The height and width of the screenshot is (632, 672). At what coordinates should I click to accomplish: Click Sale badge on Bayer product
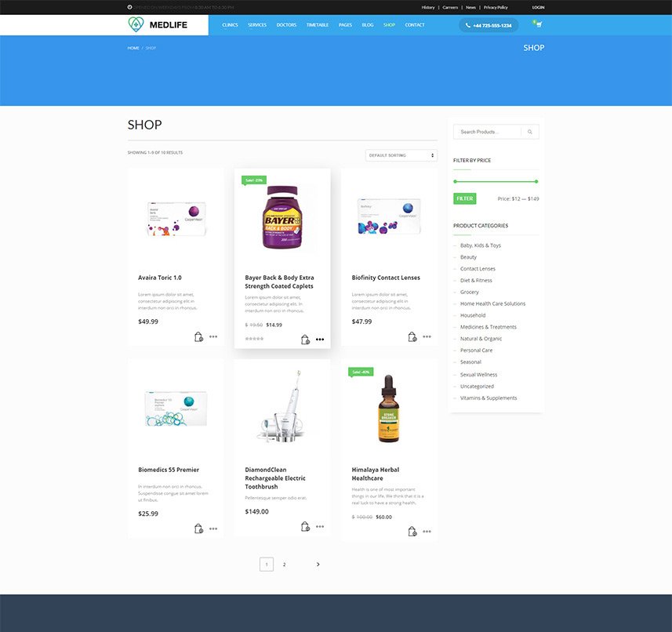point(254,180)
